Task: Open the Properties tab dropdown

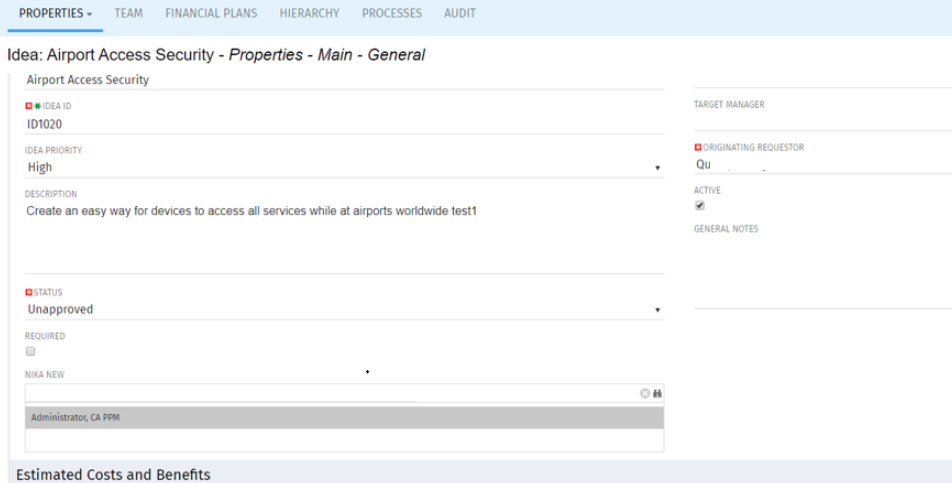Action: (55, 13)
